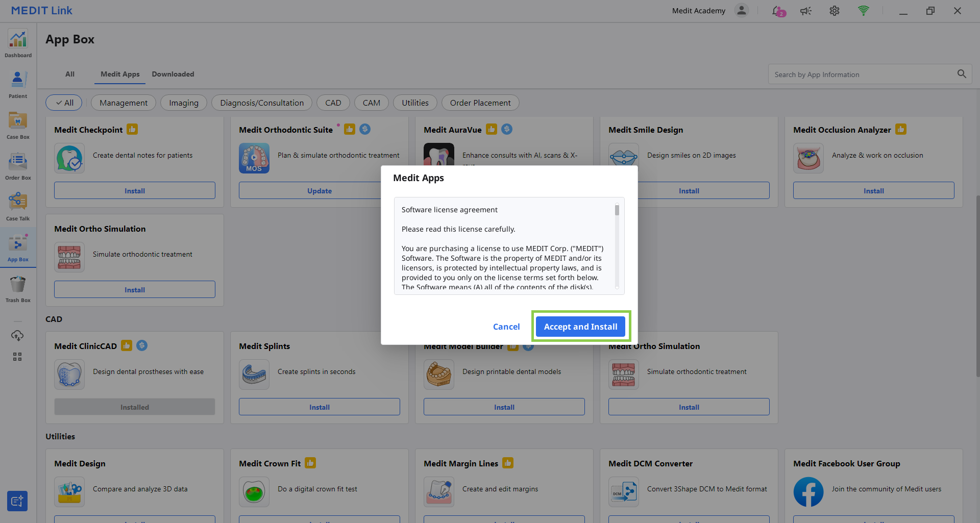980x523 pixels.
Task: Open the Dashboard sidebar icon
Action: (18, 44)
